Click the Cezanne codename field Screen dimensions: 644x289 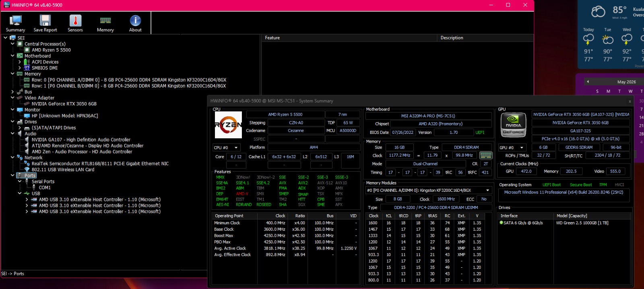[x=296, y=131]
